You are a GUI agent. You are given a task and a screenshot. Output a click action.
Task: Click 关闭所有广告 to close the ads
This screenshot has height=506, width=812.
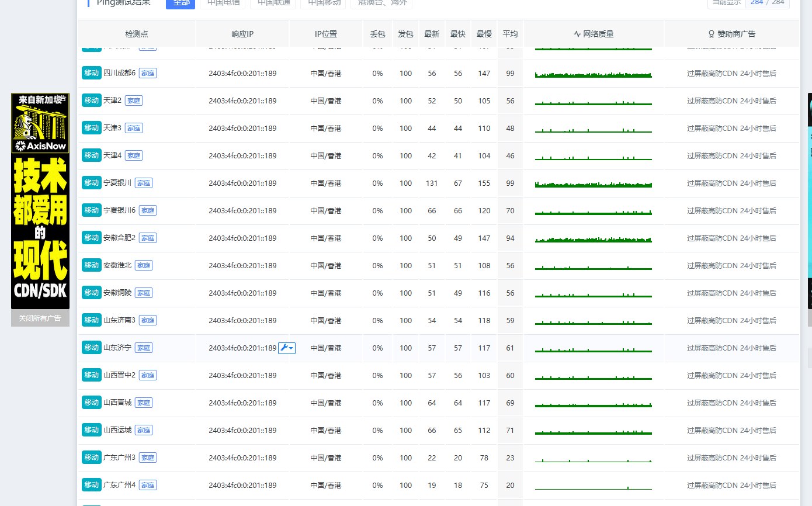click(40, 318)
